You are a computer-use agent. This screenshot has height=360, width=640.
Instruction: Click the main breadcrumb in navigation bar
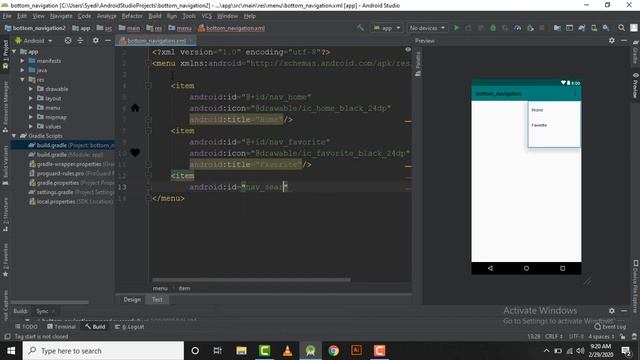(130, 28)
